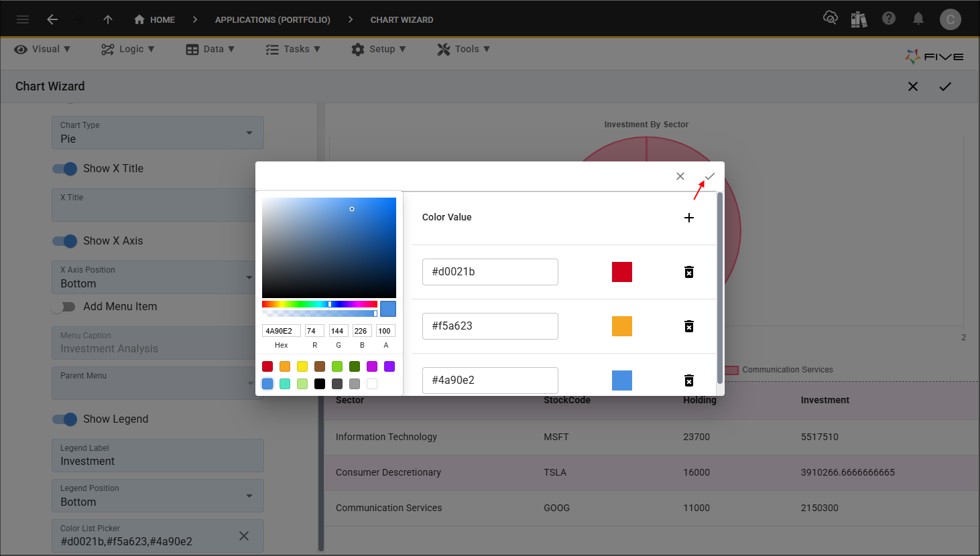Screen dimensions: 980x556
Task: Disable the Show Legend switch
Action: pos(65,419)
